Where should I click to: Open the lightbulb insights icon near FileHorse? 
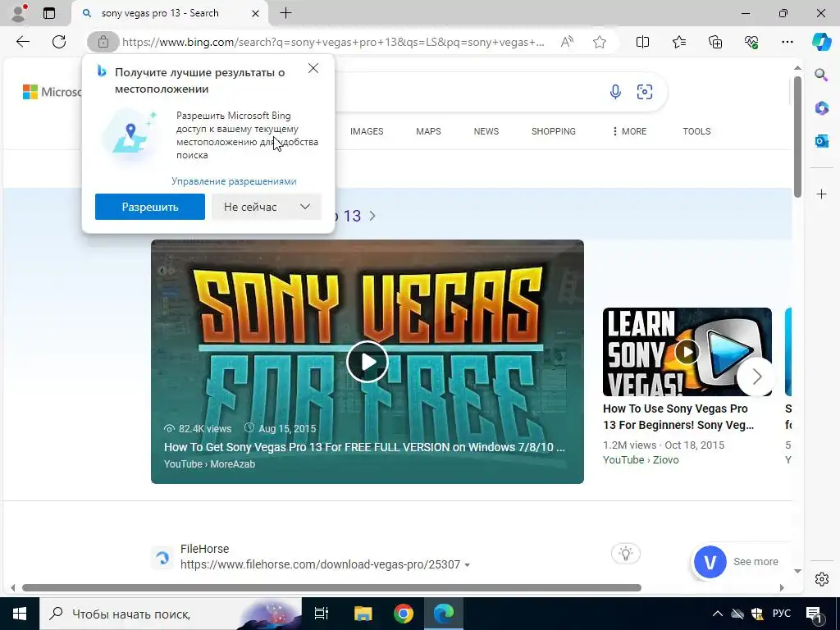click(626, 554)
